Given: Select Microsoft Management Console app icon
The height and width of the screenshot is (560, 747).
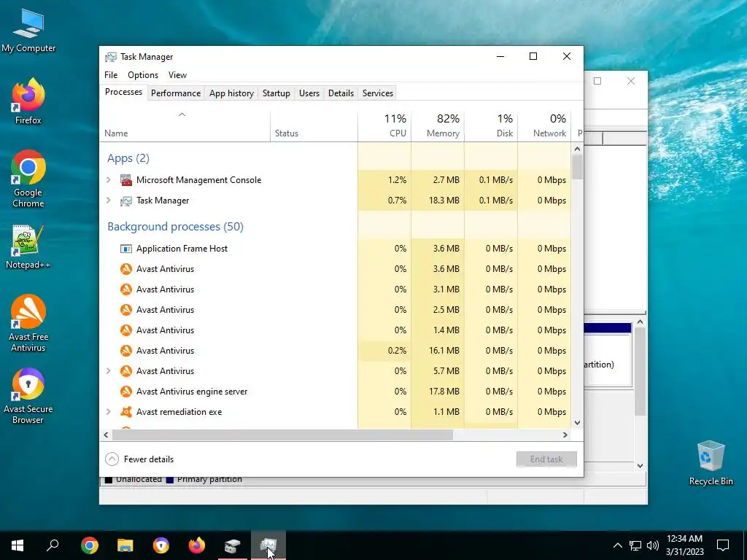Looking at the screenshot, I should (x=125, y=180).
